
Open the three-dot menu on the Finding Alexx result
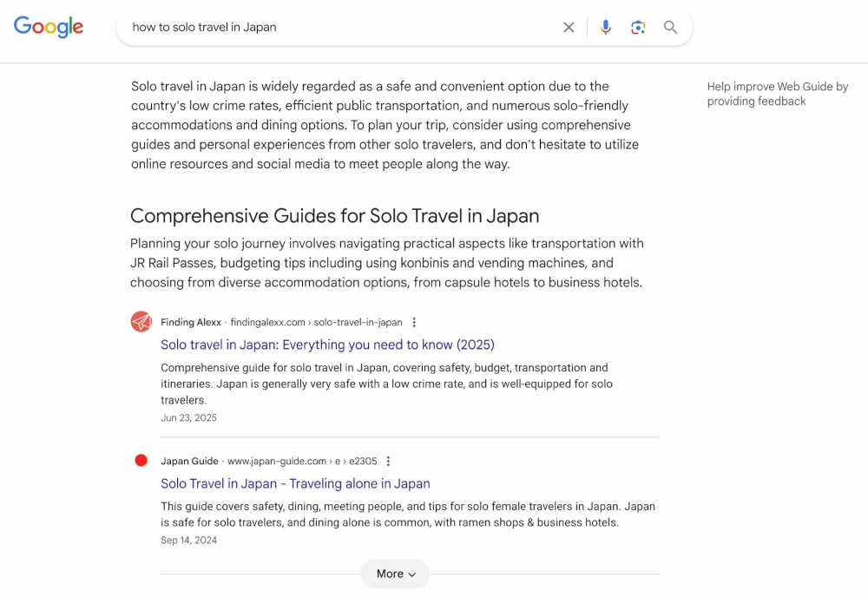coord(414,322)
